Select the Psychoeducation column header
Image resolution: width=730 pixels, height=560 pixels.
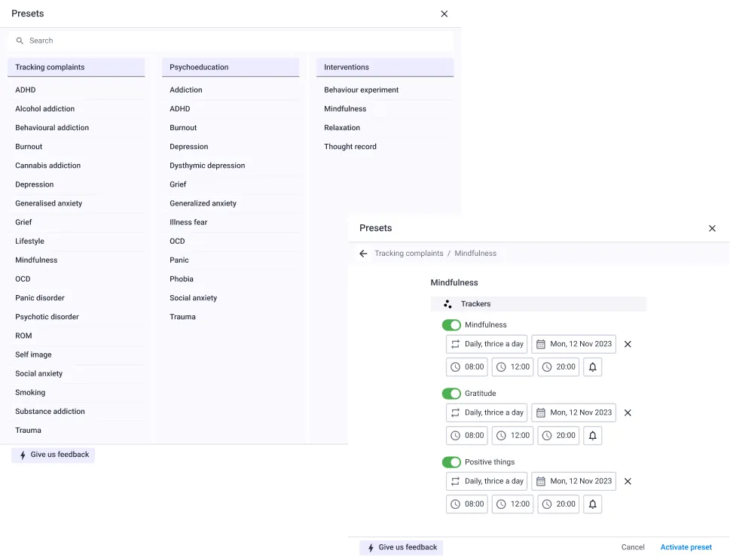231,68
